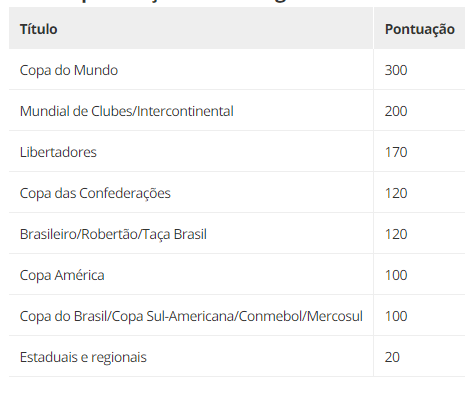471x393 pixels.
Task: Select Copa das Confederações title
Action: (x=95, y=193)
